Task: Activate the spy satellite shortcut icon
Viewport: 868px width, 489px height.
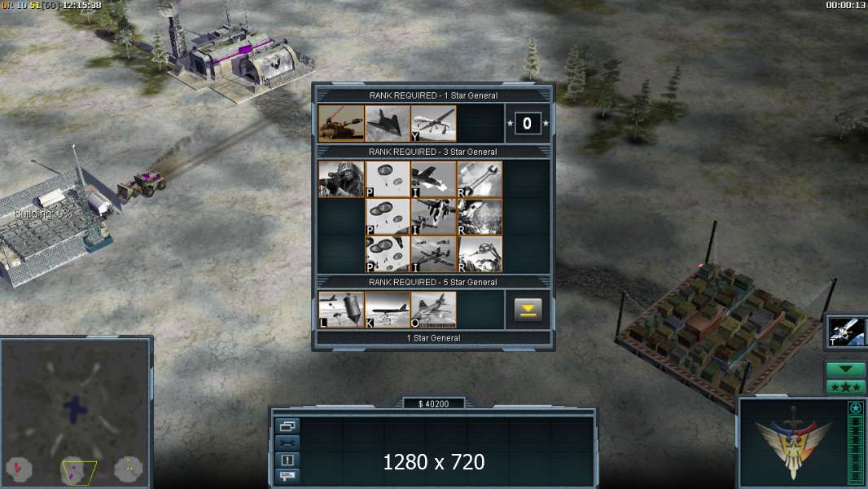Action: [847, 331]
